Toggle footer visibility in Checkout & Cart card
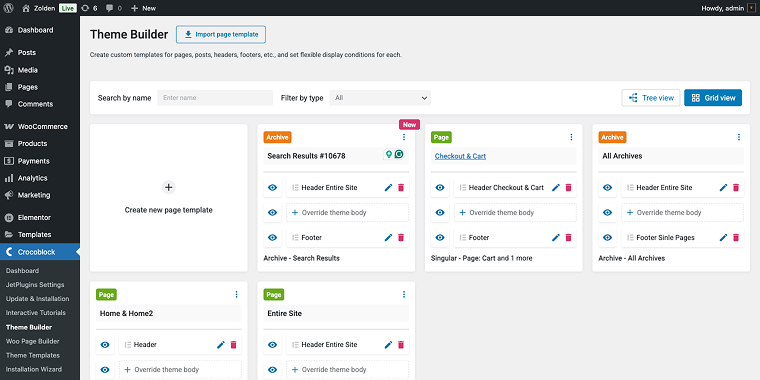The image size is (760, 380). pyautogui.click(x=440, y=238)
